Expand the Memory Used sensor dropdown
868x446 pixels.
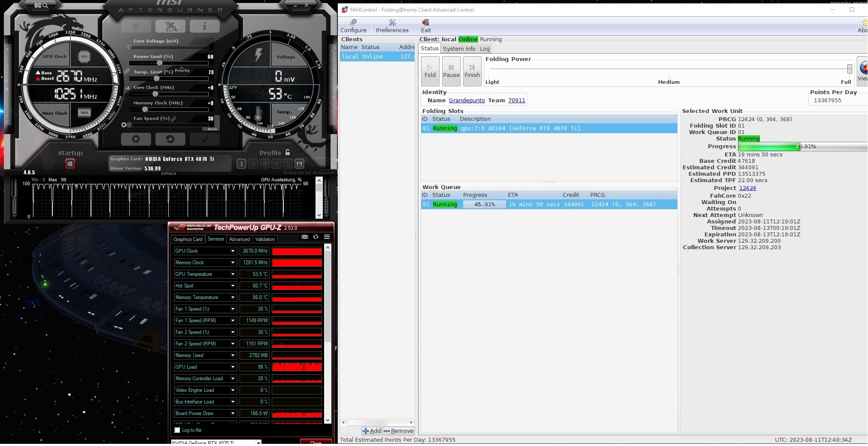[x=233, y=355]
